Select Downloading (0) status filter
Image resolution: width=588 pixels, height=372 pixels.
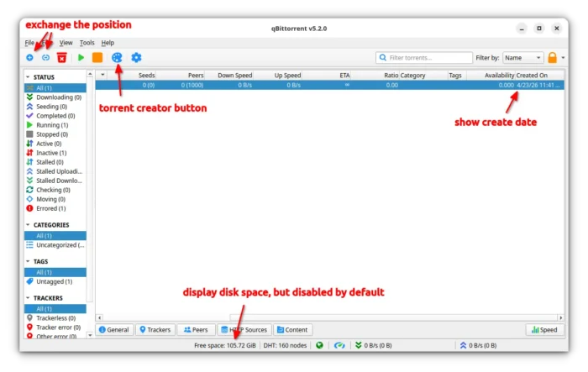55,97
